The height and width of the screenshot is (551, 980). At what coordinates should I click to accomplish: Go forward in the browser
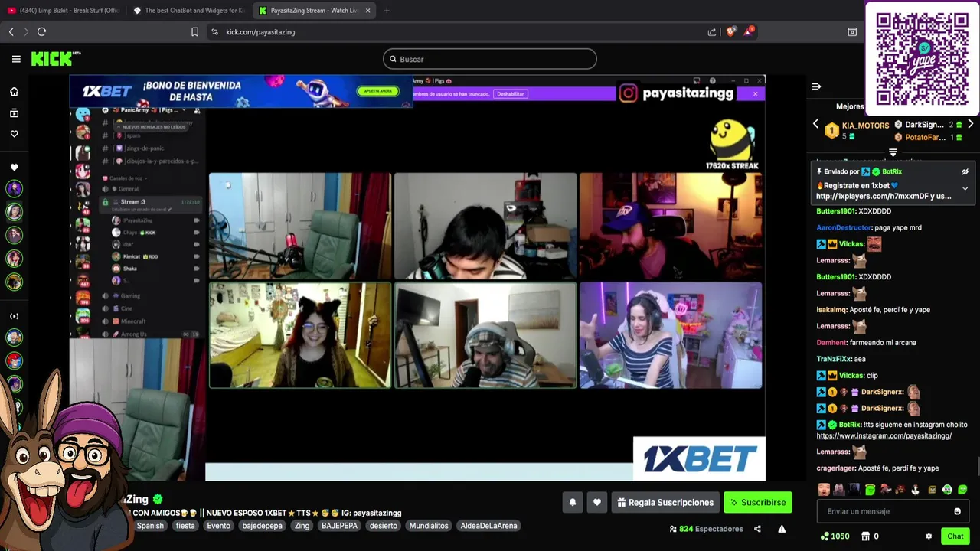pos(26,31)
